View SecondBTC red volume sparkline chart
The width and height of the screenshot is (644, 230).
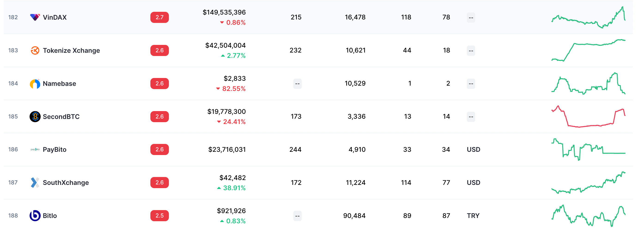(x=589, y=116)
